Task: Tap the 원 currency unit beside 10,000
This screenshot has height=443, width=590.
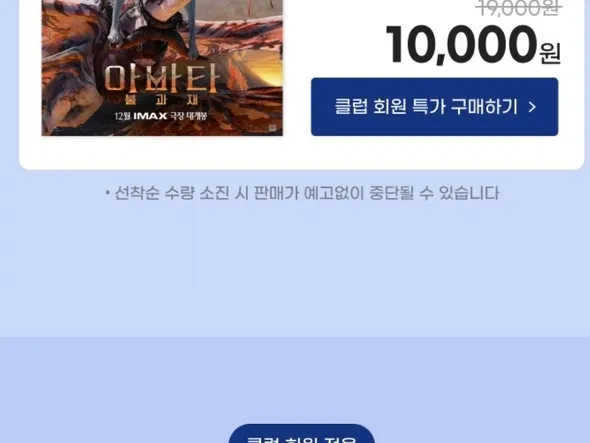Action: tap(550, 53)
